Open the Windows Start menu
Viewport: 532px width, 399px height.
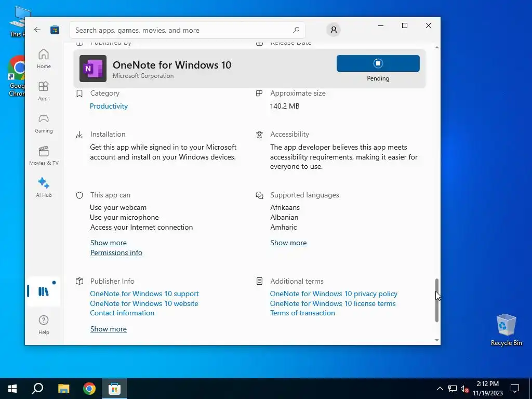[x=12, y=389]
